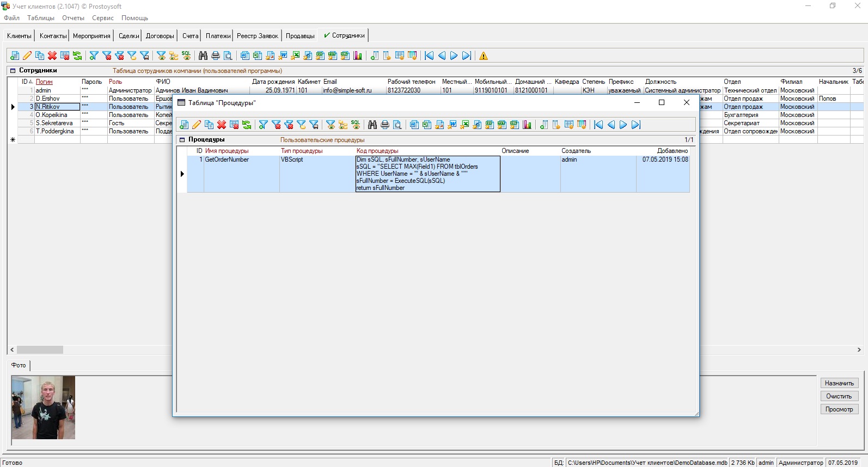Select the O.Kopeikina login cell
The image size is (868, 467).
57,115
